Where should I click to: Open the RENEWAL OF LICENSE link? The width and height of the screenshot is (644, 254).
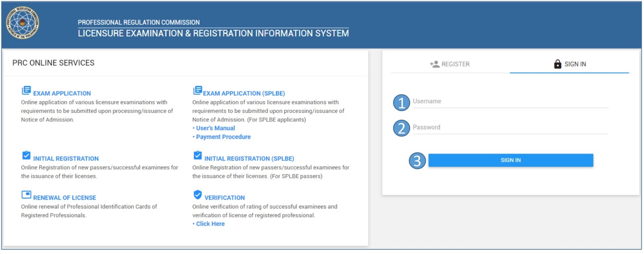[65, 198]
